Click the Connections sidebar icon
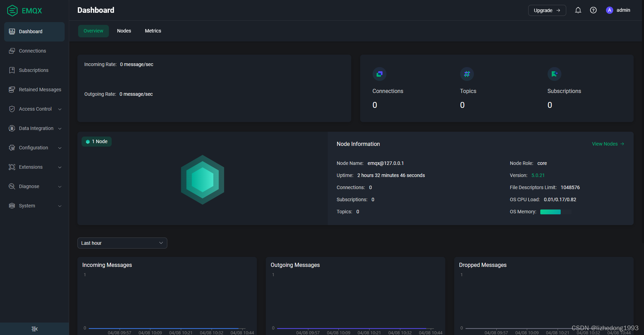The image size is (644, 335). pos(12,51)
